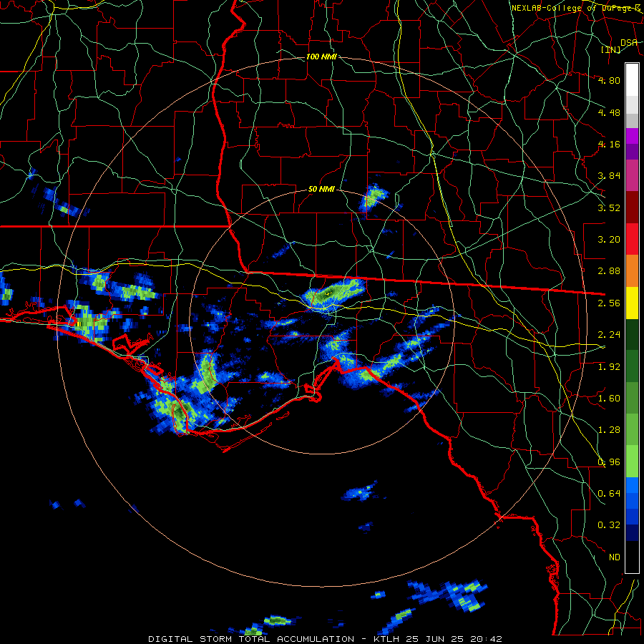Viewport: 644px width, 644px height.
Task: Pick the orange swatch in the color scale
Action: tap(632, 271)
